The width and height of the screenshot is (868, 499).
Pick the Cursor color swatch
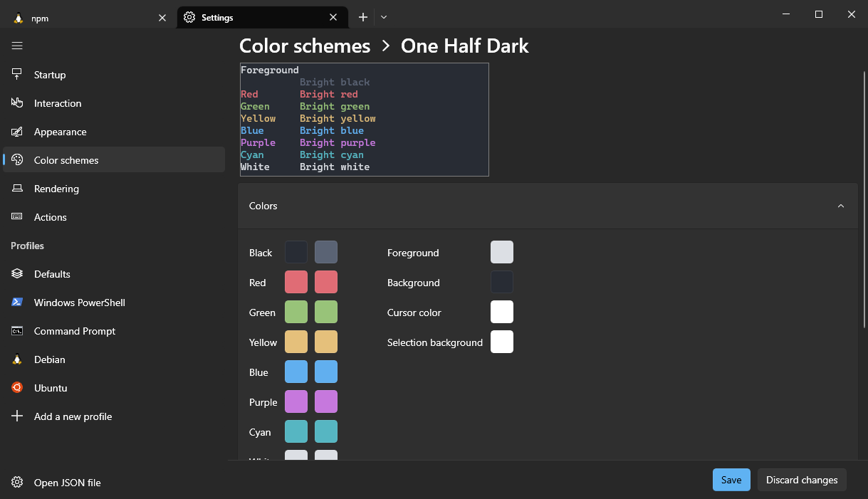click(501, 312)
